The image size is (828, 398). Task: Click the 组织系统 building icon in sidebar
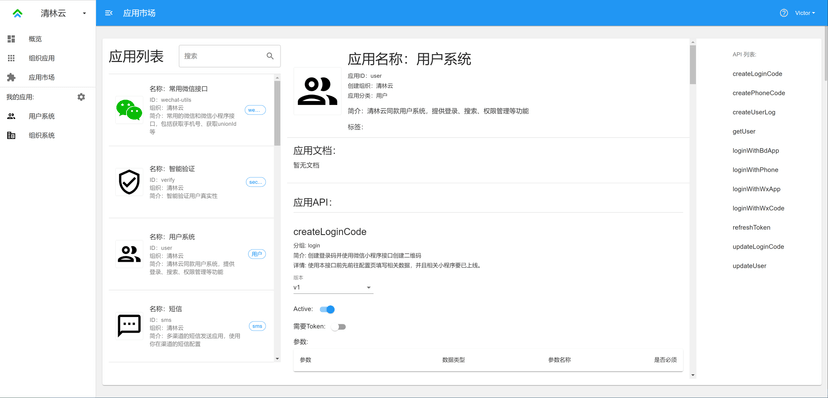[11, 135]
